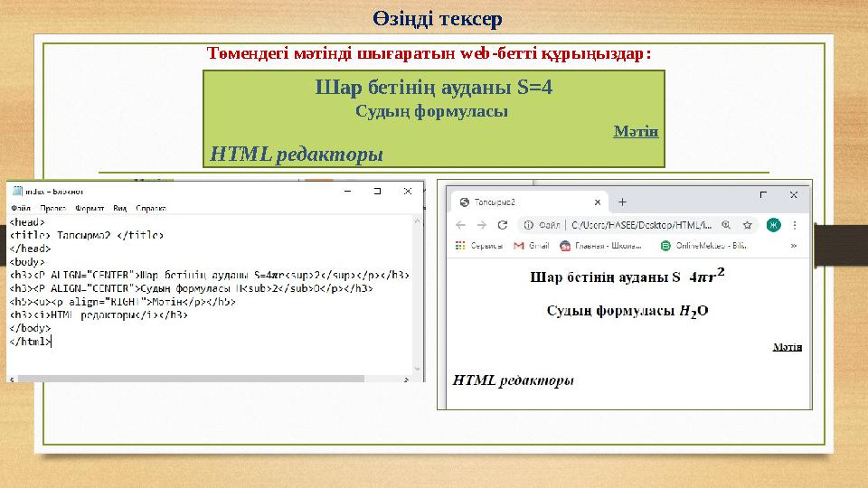Click the <i>HTML редакторы line in Notepad
This screenshot has width=868, height=488.
pyautogui.click(x=99, y=314)
